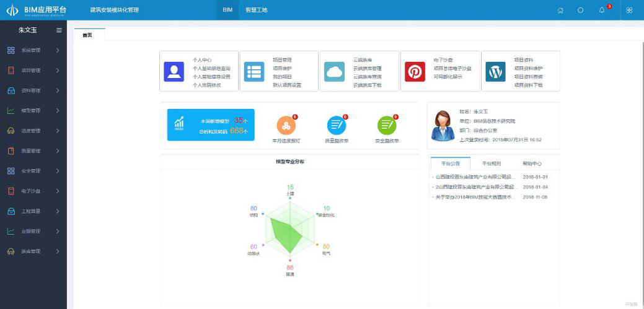Viewport: 644px width, 309px height.
Task: Click the blue 质量整改单 icon
Action: [x=337, y=125]
